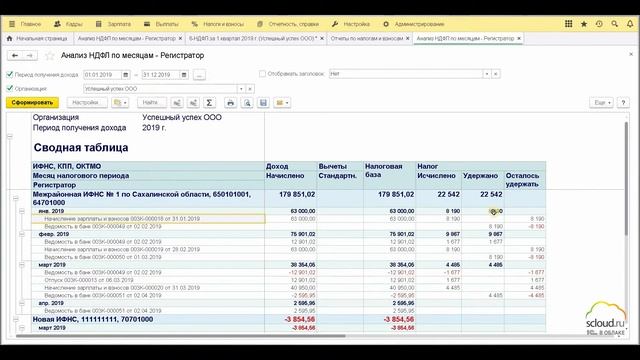Image resolution: width=640 pixels, height=360 pixels.
Task: Open global search magnifier icon
Action: [x=614, y=24]
